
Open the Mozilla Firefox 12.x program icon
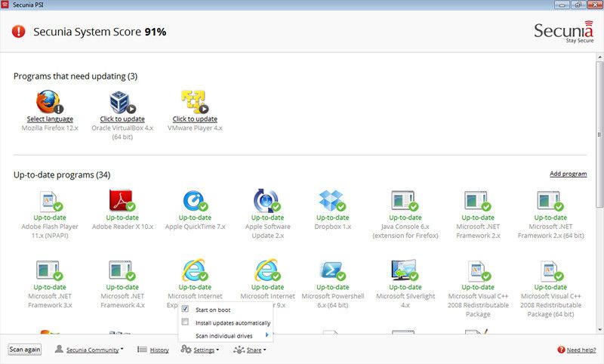49,102
